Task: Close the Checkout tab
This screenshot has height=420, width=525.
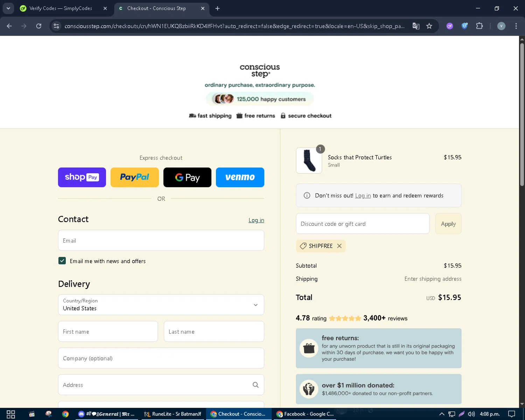Action: pos(203,8)
